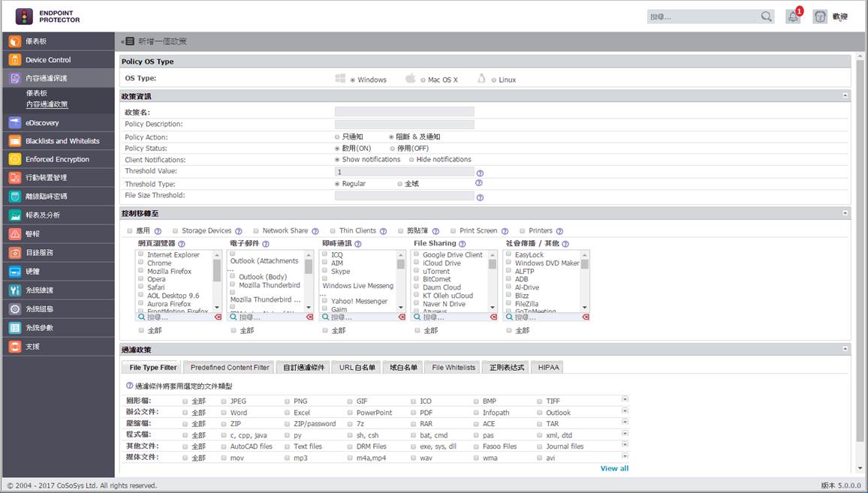Collapse the 政策資訊 section

click(845, 96)
